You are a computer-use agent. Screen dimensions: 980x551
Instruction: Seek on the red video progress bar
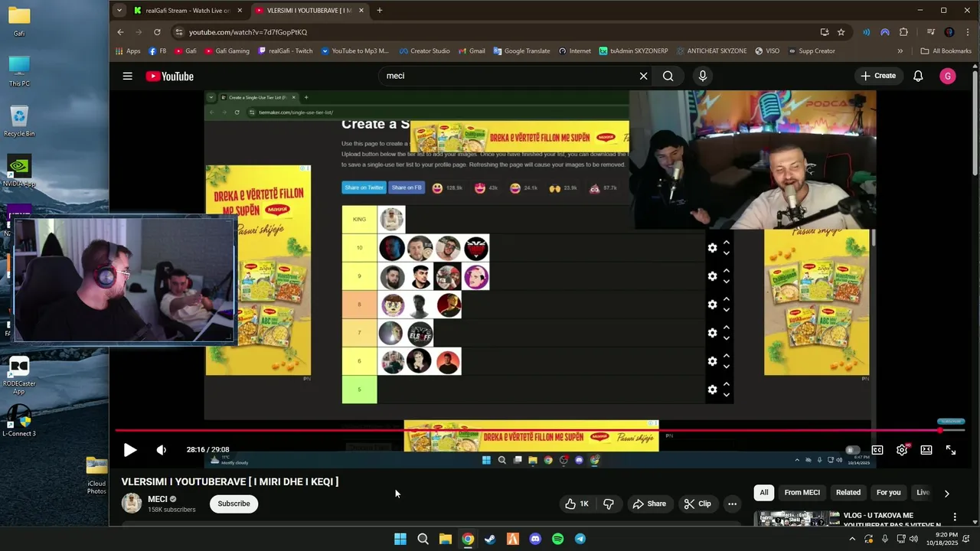[x=540, y=431]
